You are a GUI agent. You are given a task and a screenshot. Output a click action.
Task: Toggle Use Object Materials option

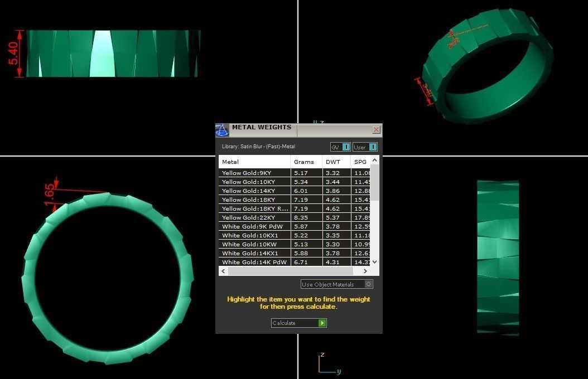336,284
